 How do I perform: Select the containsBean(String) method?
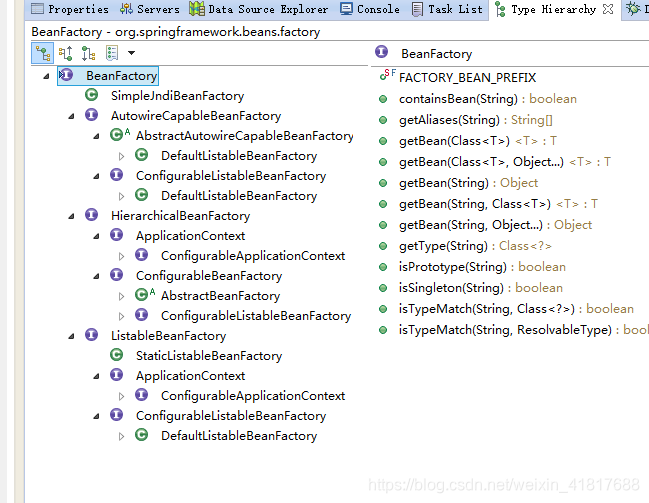pyautogui.click(x=488, y=99)
